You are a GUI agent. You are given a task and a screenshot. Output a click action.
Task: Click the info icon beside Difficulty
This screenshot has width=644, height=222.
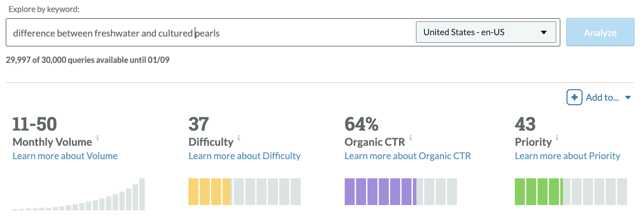point(239,138)
